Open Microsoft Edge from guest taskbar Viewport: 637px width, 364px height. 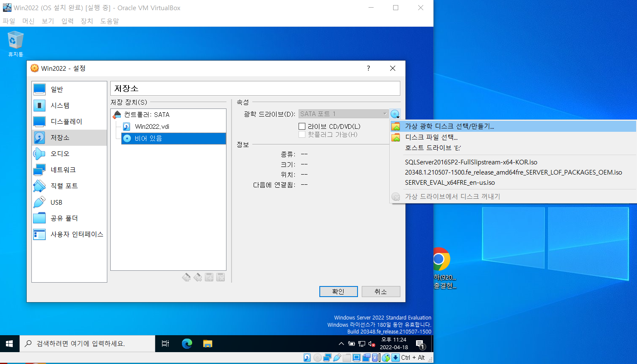tap(187, 344)
